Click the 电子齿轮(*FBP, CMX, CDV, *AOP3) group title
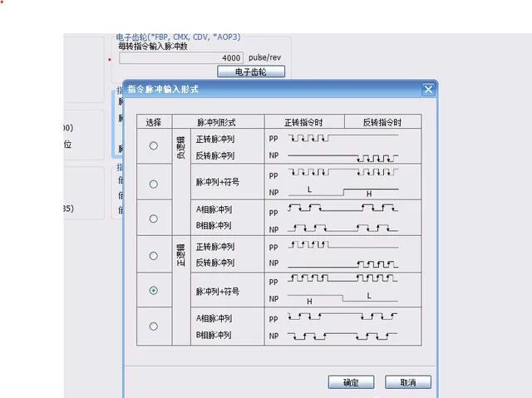The image size is (532, 398). 178,37
